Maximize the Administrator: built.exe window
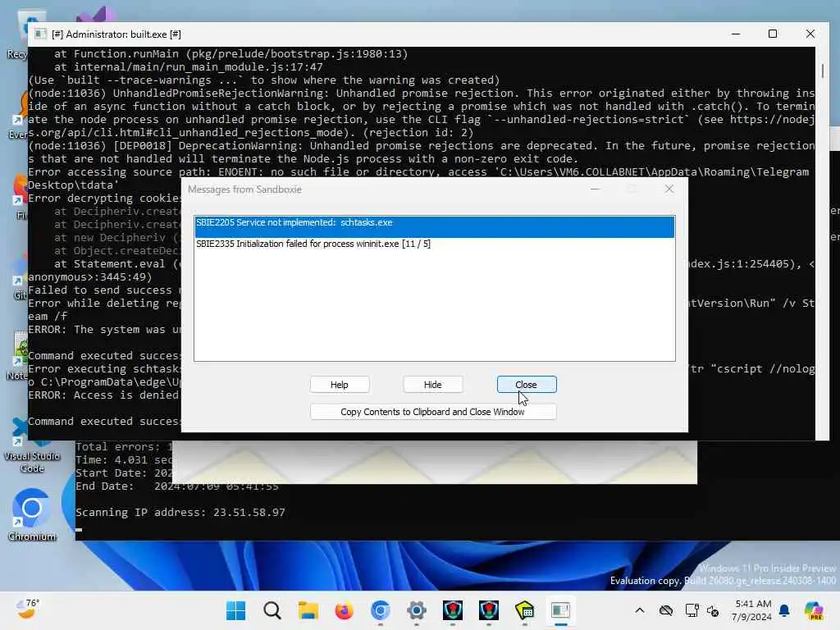 tap(773, 34)
